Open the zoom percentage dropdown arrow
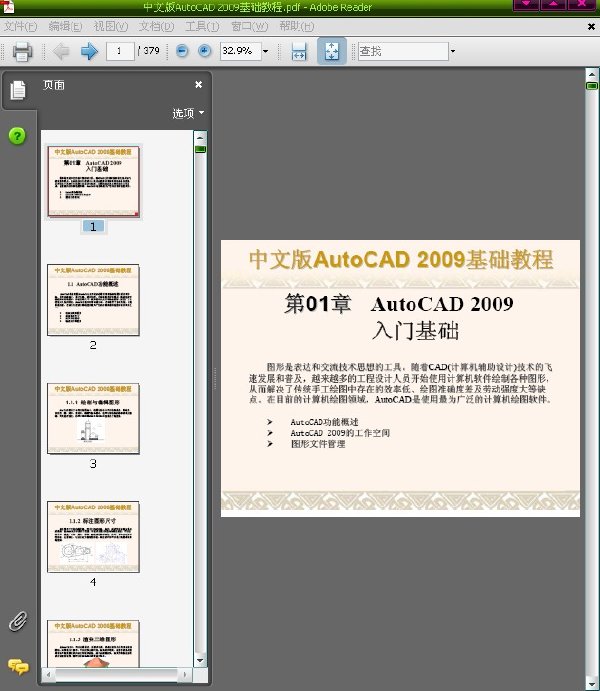The width and height of the screenshot is (600, 691). coord(265,51)
